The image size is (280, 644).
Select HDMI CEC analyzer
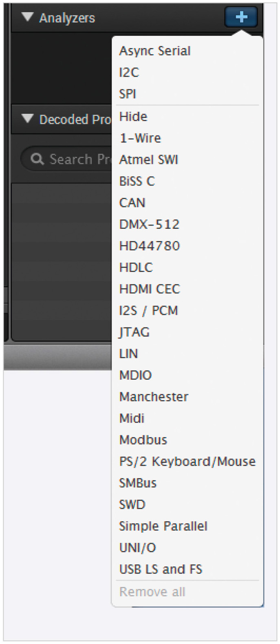click(x=150, y=289)
